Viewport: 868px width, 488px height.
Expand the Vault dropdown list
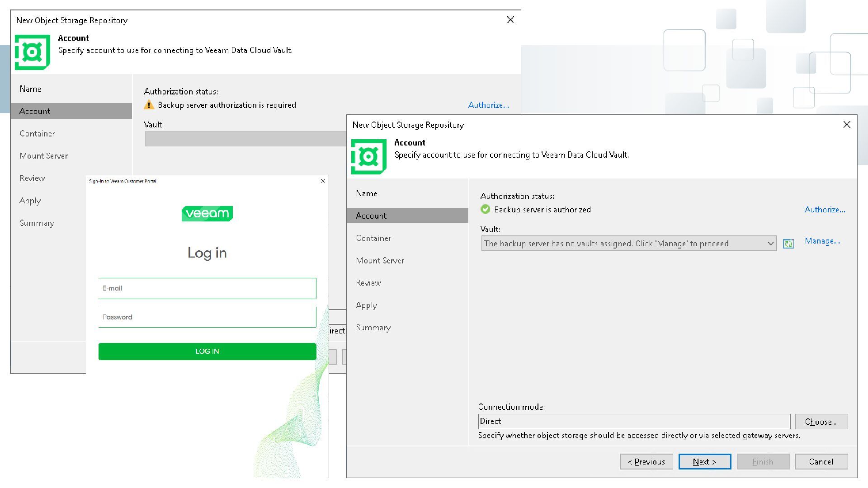pos(770,244)
